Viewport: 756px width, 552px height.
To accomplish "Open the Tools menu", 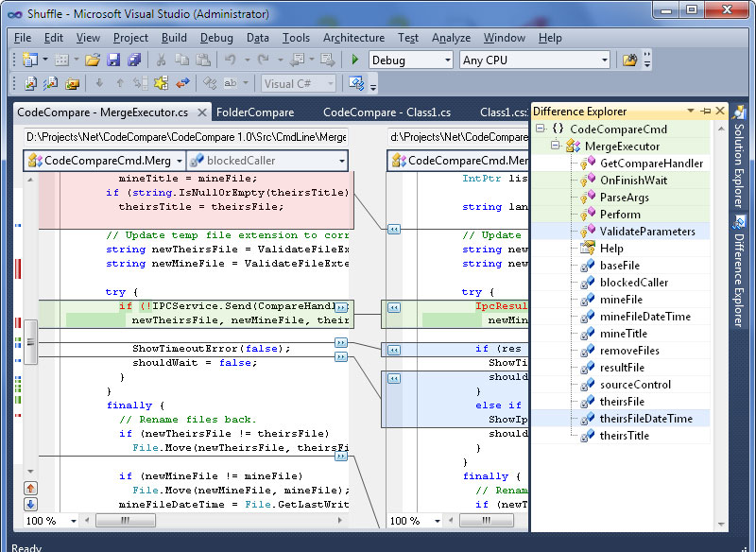I will [x=296, y=38].
